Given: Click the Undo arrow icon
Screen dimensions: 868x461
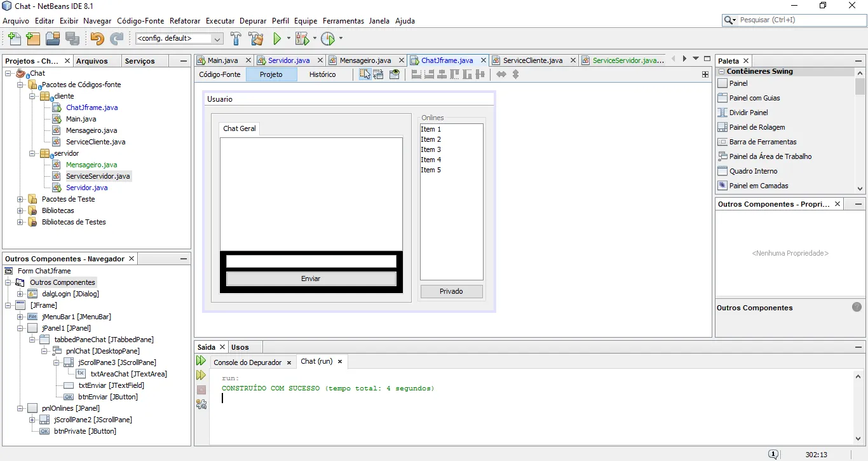Looking at the screenshot, I should [97, 39].
